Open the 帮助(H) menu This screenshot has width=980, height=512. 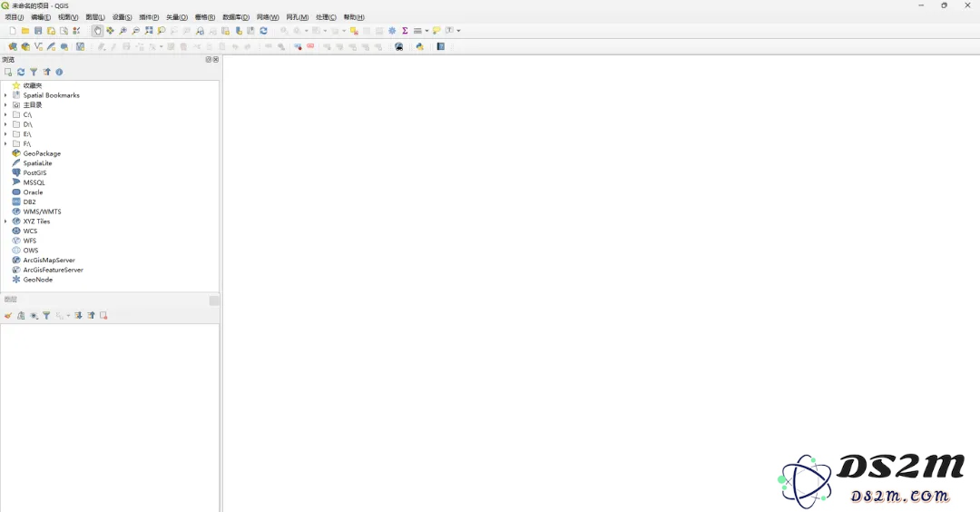click(354, 17)
